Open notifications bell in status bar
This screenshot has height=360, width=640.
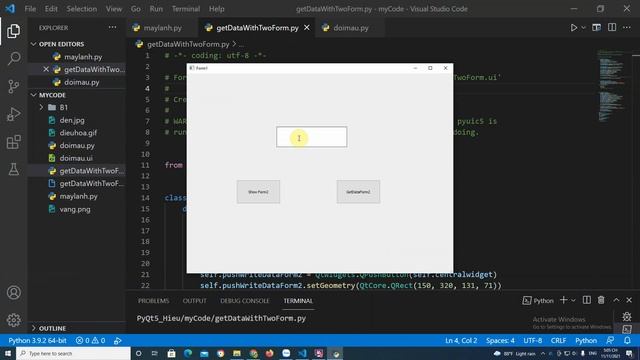coord(627,340)
